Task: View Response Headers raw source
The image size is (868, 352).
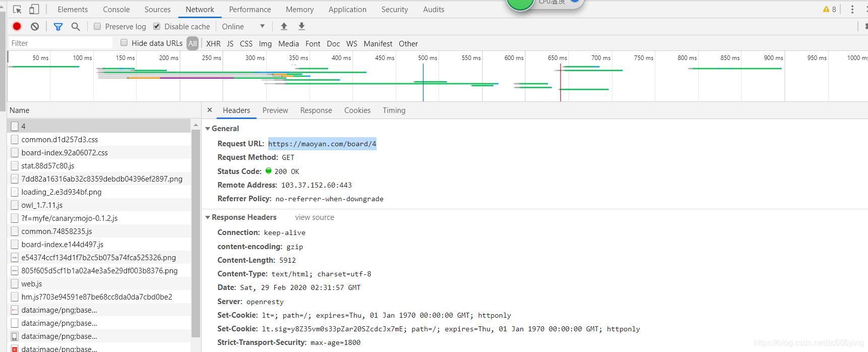Action: pos(315,217)
